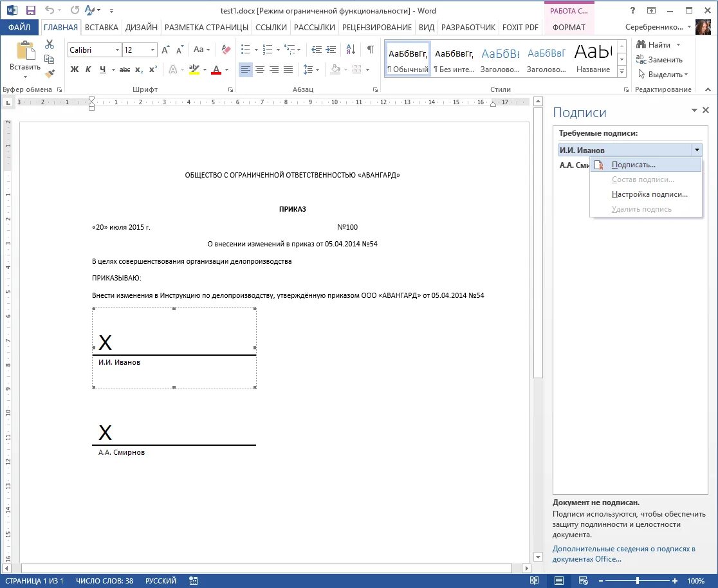This screenshot has height=588, width=718.
Task: Click the Redo/repeat arrow icon
Action: coord(75,10)
